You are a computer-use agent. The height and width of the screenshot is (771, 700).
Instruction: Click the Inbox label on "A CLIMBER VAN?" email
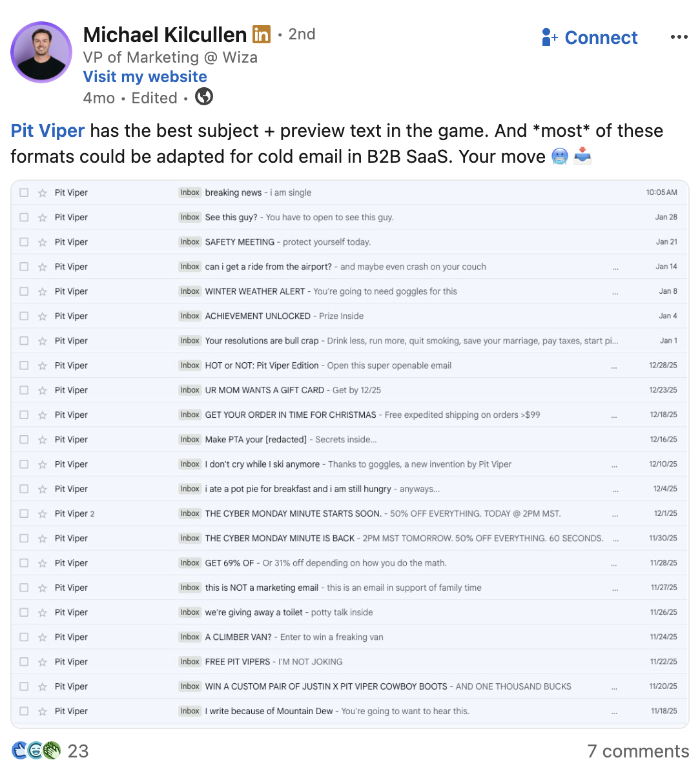(x=190, y=637)
